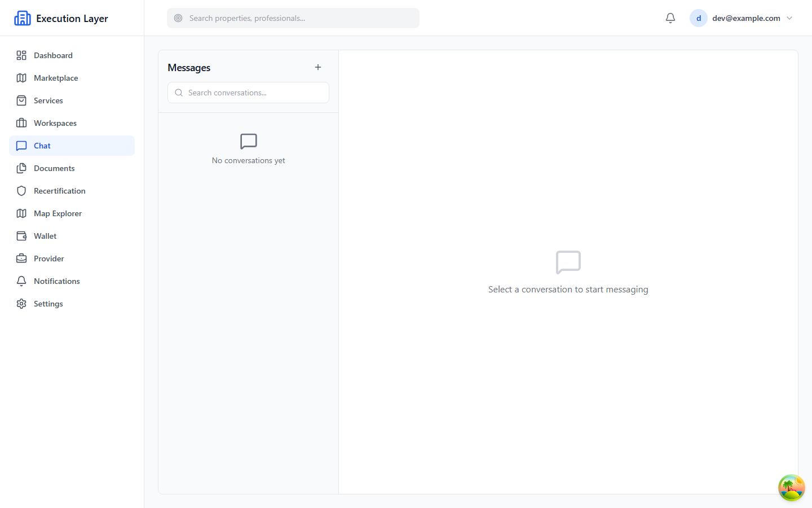
Task: Navigate to Workspaces
Action: coord(72,123)
